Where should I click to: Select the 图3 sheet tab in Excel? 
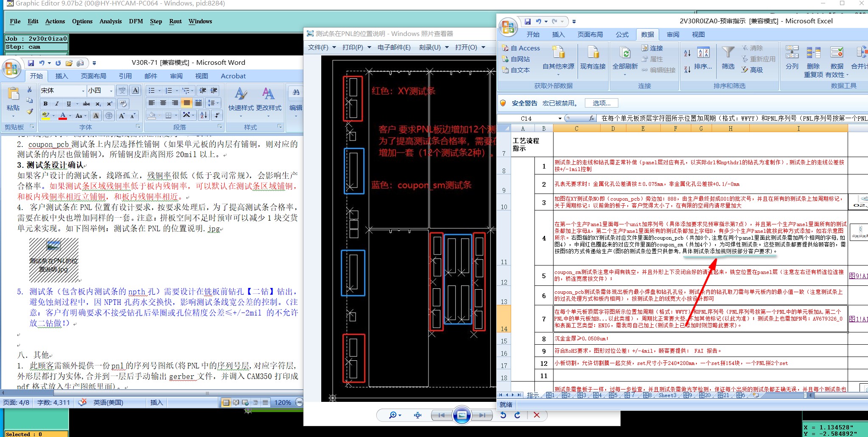(582, 395)
